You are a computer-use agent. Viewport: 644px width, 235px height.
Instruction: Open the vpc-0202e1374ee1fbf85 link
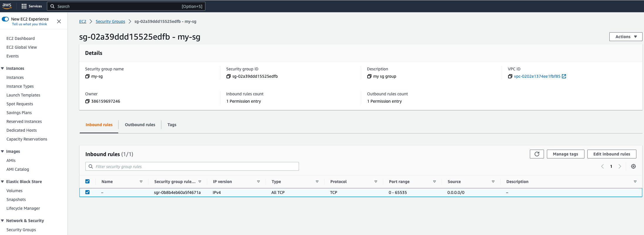(x=537, y=76)
